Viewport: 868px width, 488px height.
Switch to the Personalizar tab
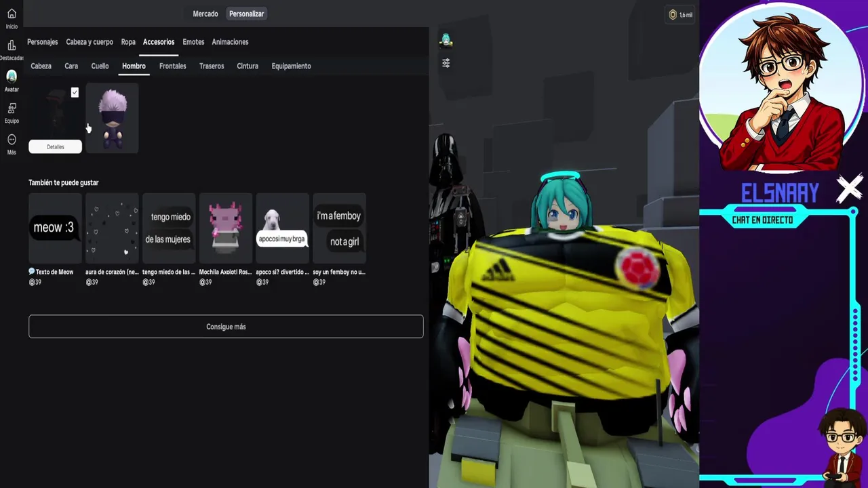pyautogui.click(x=246, y=14)
